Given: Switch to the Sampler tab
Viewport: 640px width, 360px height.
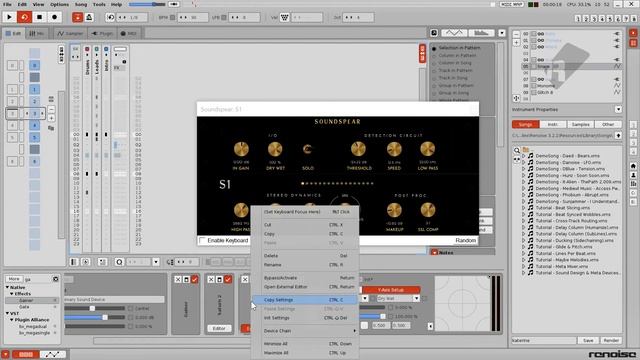Looking at the screenshot, I should (x=70, y=33).
